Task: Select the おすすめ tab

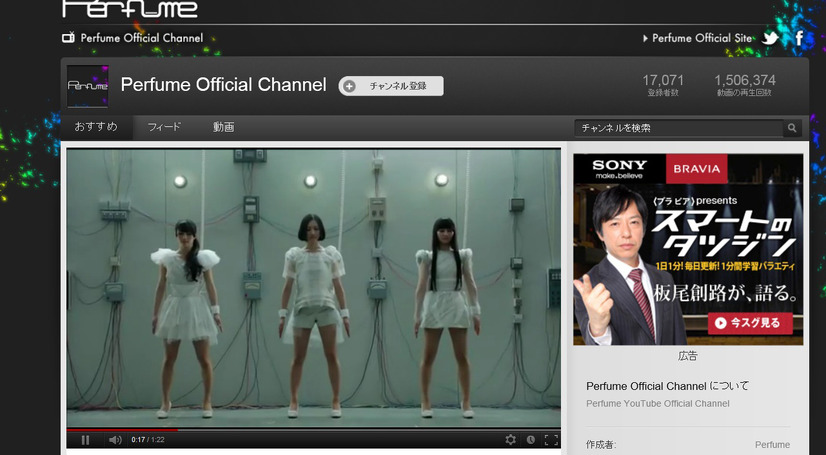Action: click(96, 127)
